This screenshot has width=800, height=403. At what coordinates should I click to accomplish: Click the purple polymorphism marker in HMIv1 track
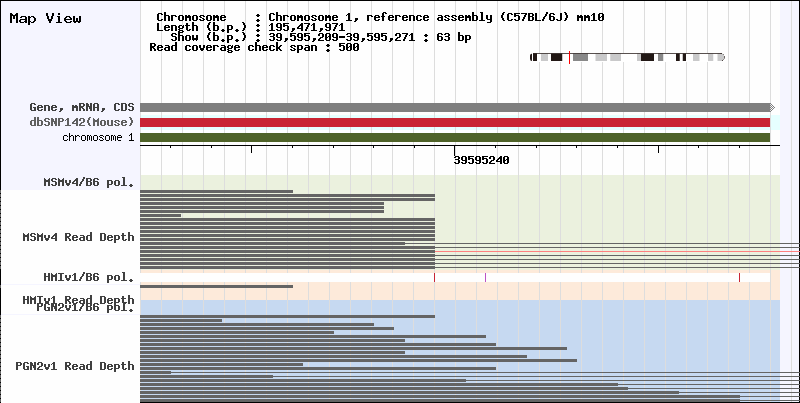coord(485,278)
